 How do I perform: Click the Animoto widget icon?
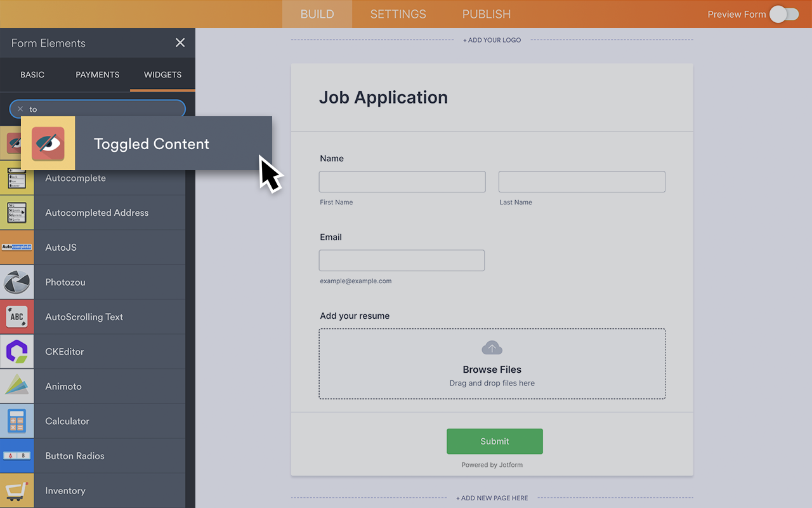[17, 386]
